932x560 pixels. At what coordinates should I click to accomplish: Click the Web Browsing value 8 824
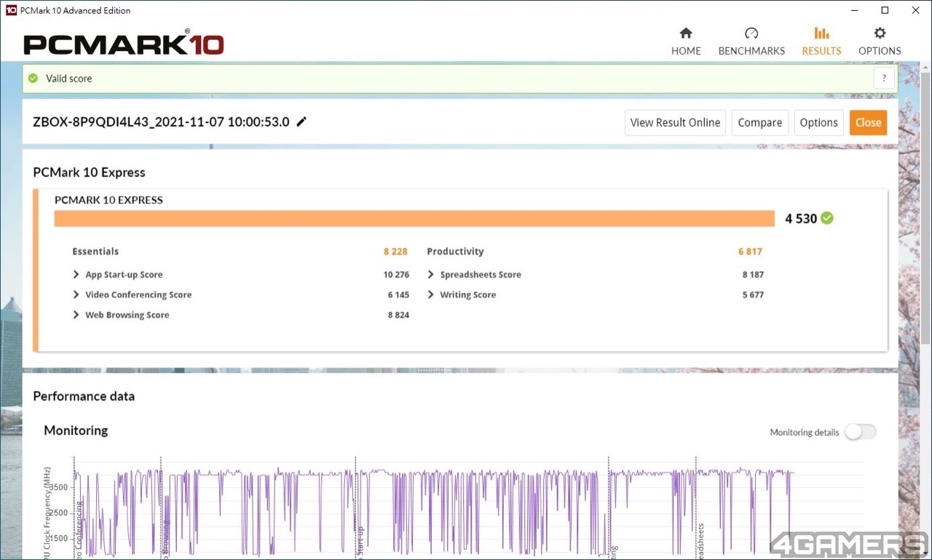click(x=398, y=315)
